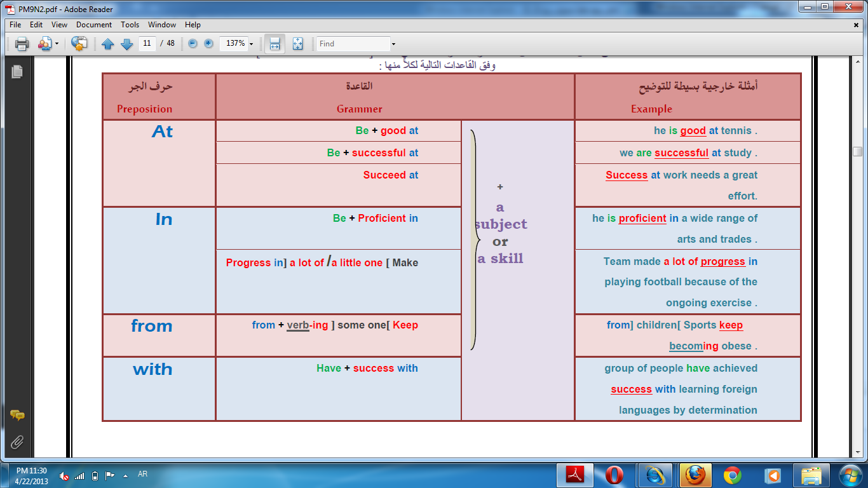Viewport: 868px width, 488px height.
Task: Toggle the Fit One Full Page view
Action: [297, 43]
